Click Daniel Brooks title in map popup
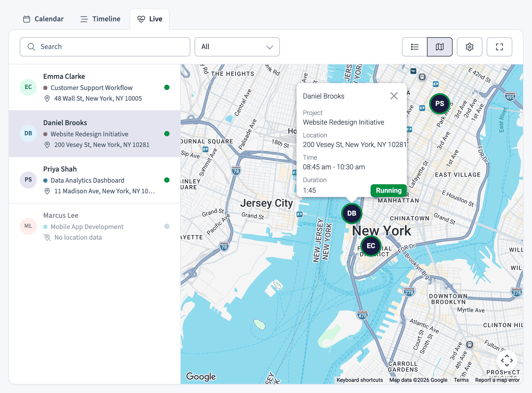The image size is (532, 393). point(324,96)
